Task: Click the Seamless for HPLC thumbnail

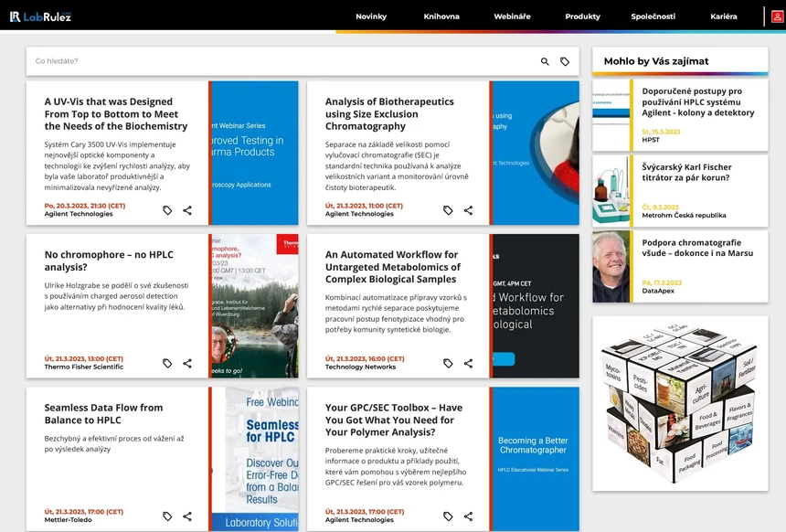Action: (x=254, y=459)
